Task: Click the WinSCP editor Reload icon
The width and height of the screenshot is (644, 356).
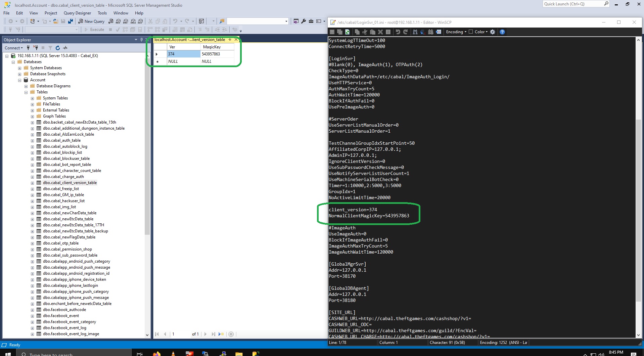Action: [347, 32]
